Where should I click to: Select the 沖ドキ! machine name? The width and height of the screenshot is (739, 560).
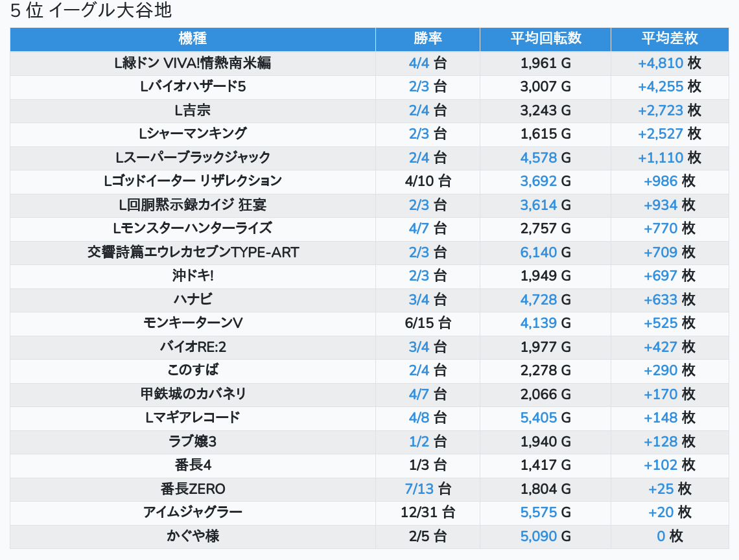click(x=193, y=275)
